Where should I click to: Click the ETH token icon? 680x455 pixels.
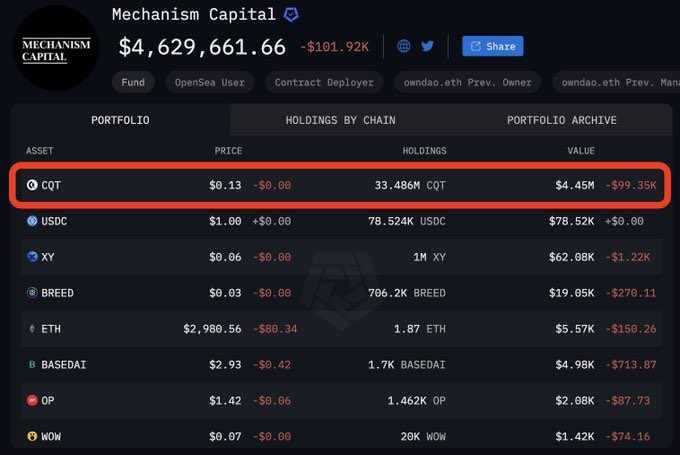(32, 329)
